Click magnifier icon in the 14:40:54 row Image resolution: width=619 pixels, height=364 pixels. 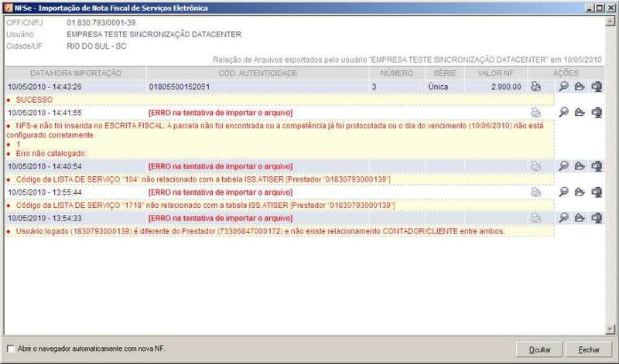click(x=564, y=166)
